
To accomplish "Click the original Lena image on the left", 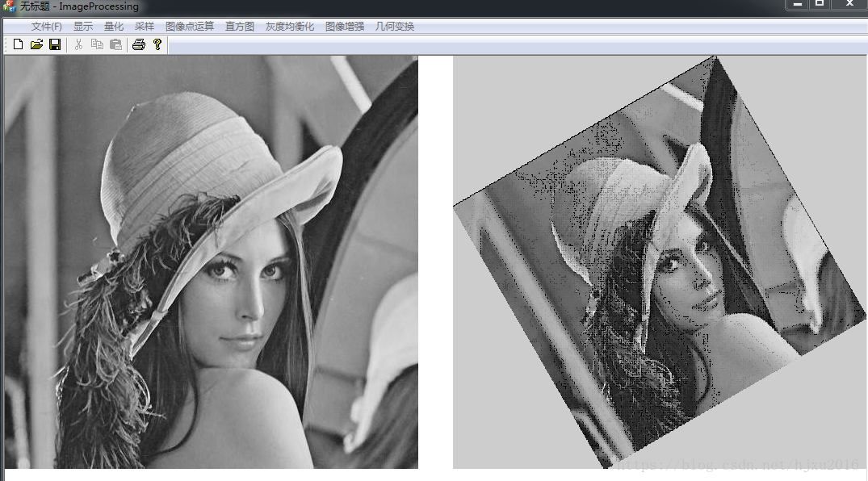I will tap(211, 261).
